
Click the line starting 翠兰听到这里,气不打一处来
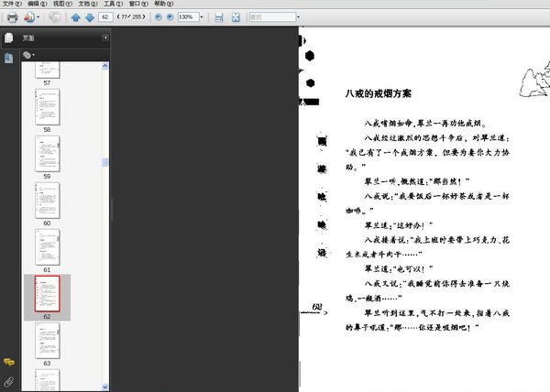pos(436,313)
